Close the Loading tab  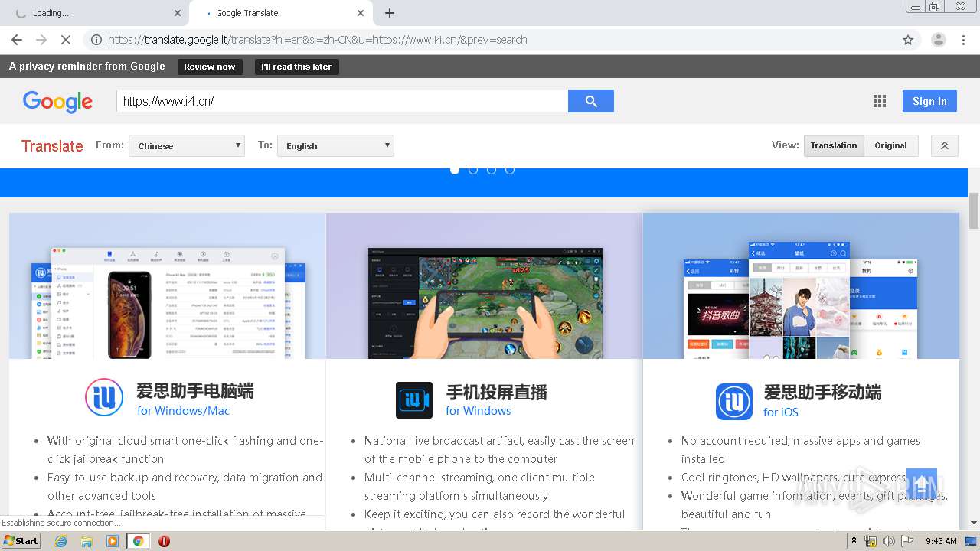click(x=178, y=13)
